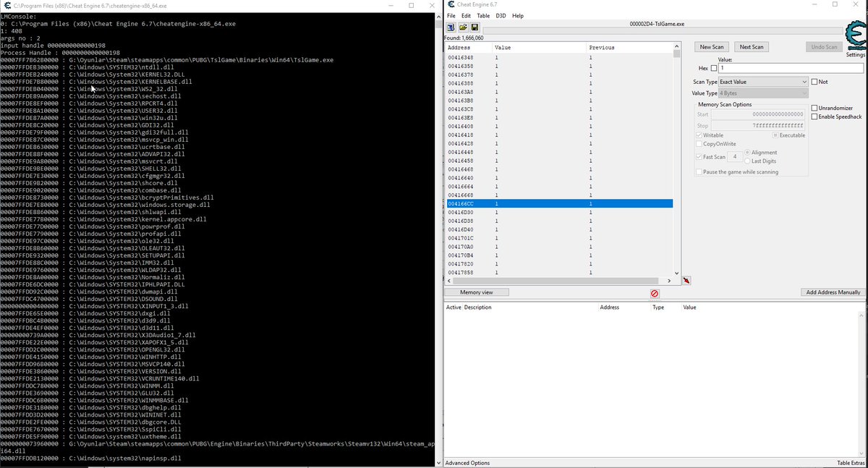This screenshot has width=868, height=468.
Task: Select address row 00416348
Action: (558, 57)
